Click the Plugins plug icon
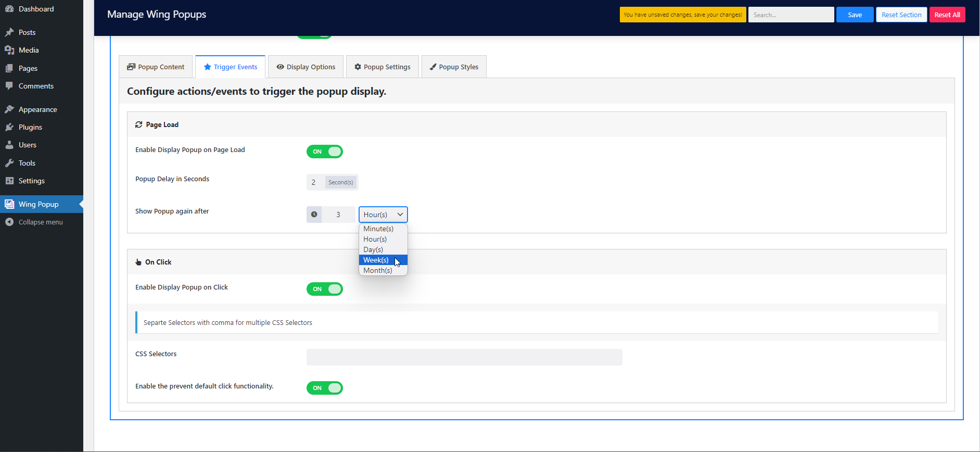Screen dimensions: 980x452 pos(9,127)
